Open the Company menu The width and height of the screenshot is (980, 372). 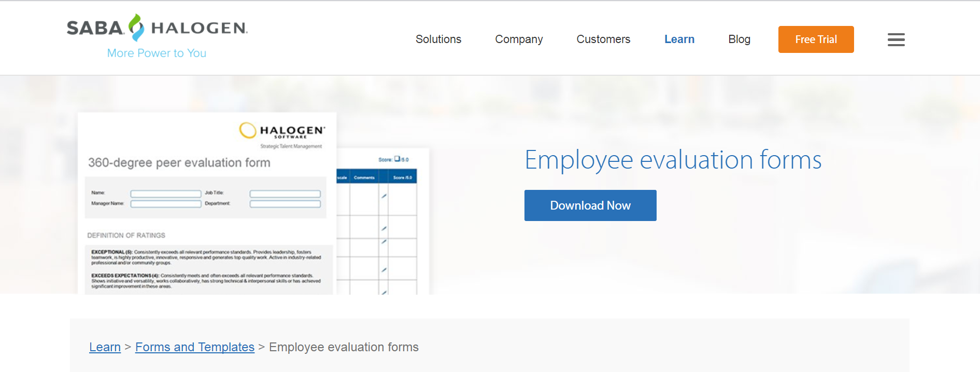click(519, 39)
